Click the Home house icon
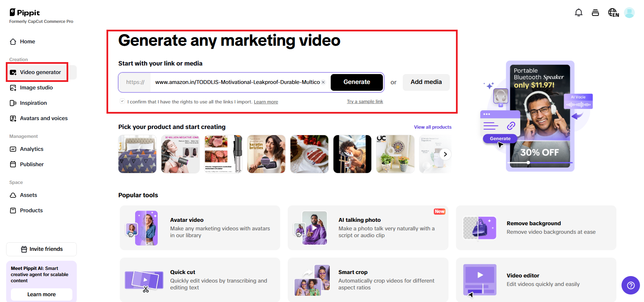 coord(13,42)
